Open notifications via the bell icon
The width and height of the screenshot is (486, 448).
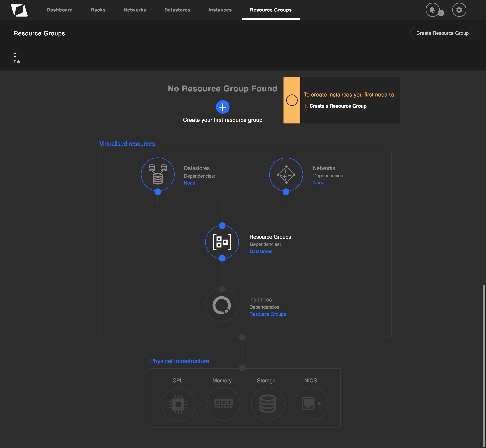[432, 10]
